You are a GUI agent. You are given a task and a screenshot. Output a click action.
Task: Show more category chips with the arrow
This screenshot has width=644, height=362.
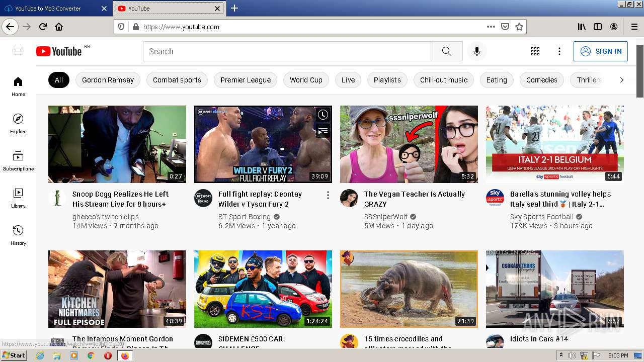coord(621,80)
